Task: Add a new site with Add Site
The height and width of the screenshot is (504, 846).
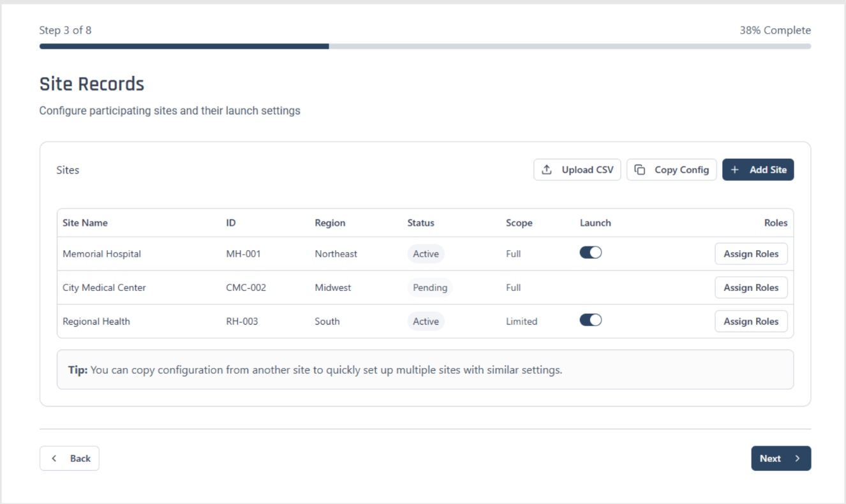Action: click(758, 170)
